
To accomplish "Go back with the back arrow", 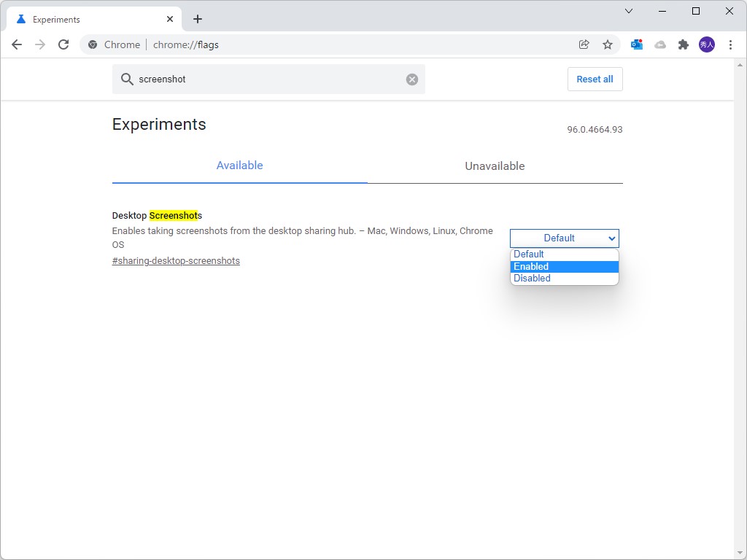I will click(x=17, y=44).
